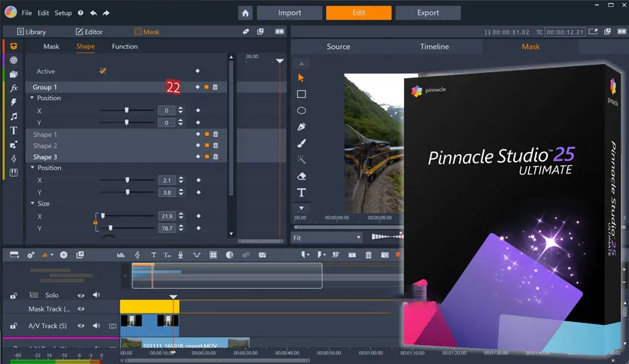Open the File menu
Viewport: 629px width, 364px height.
27,13
